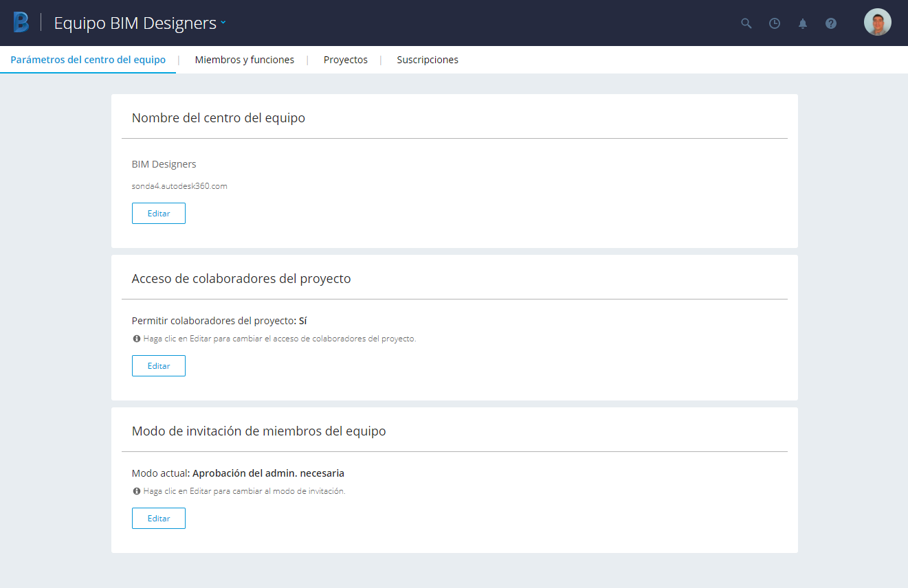Switch to Miembros y funciones tab
The image size is (908, 588).
click(244, 60)
